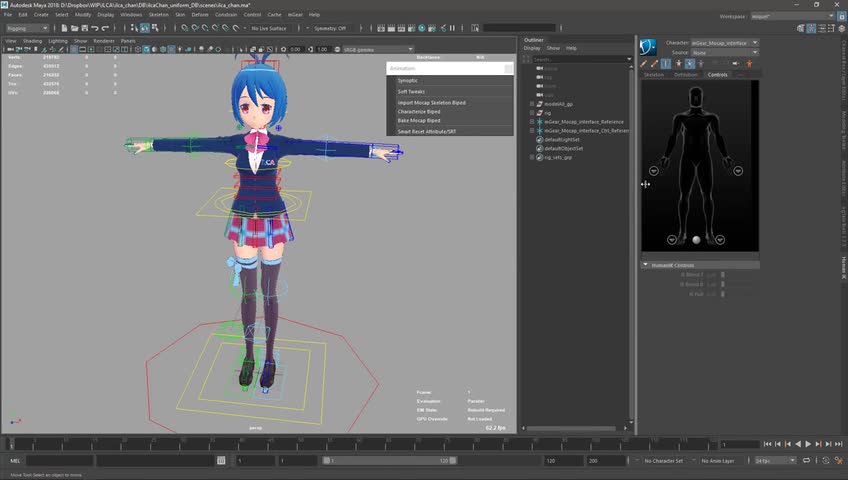Collapse the HumanIK Controls section
This screenshot has height=480, width=848.
pos(645,265)
